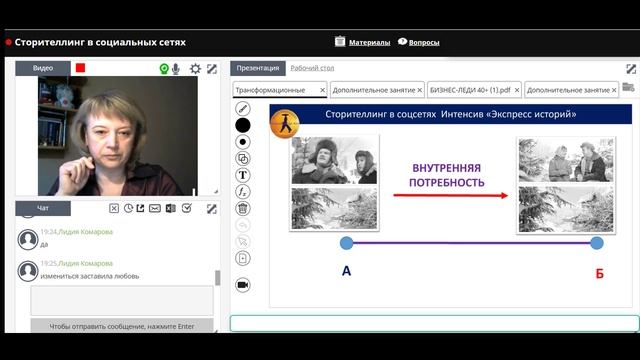Click the empty field below the presentation

point(434,323)
